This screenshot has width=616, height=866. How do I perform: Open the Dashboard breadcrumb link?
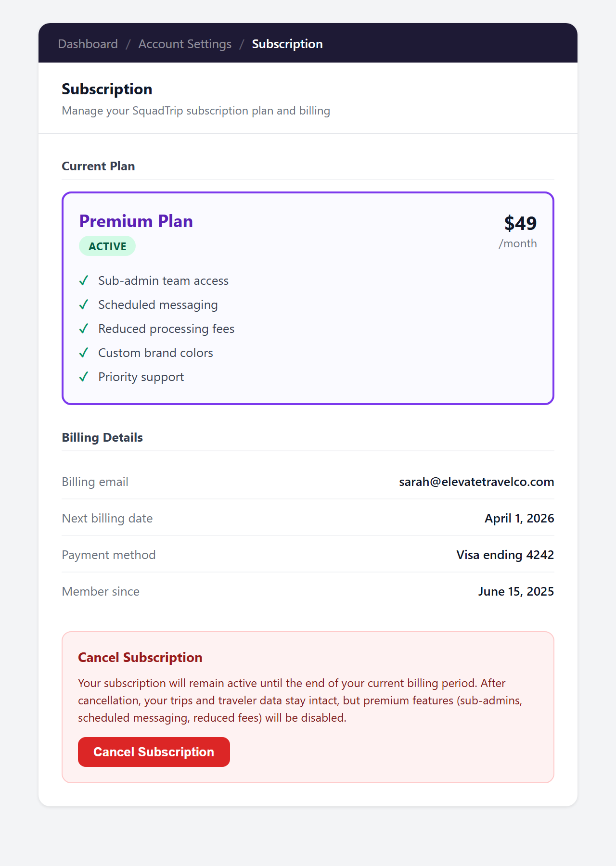coord(88,44)
